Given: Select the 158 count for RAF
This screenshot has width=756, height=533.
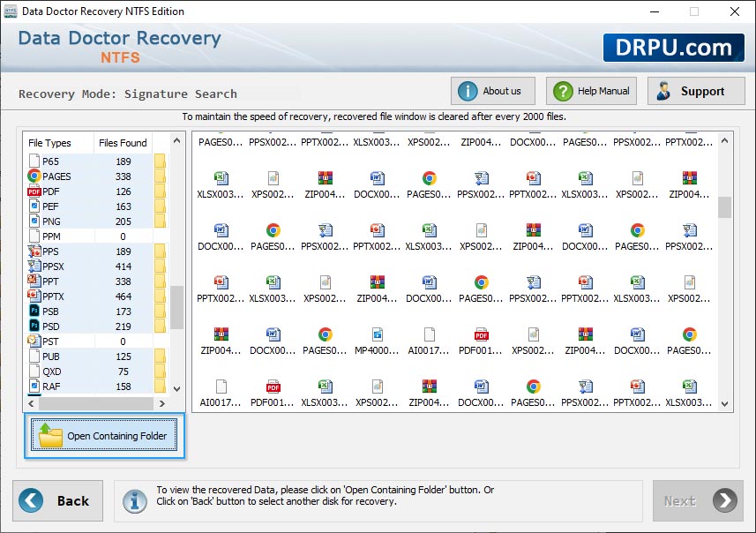Looking at the screenshot, I should (123, 387).
